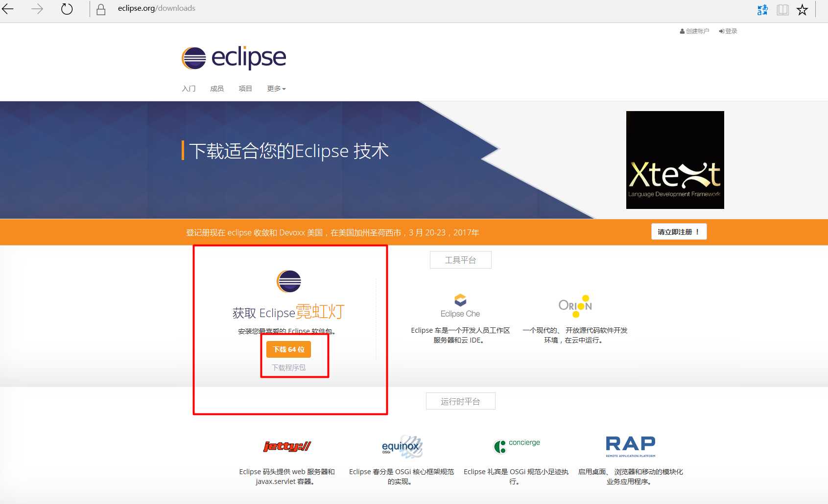
Task: Open the 入门 menu item
Action: (189, 89)
